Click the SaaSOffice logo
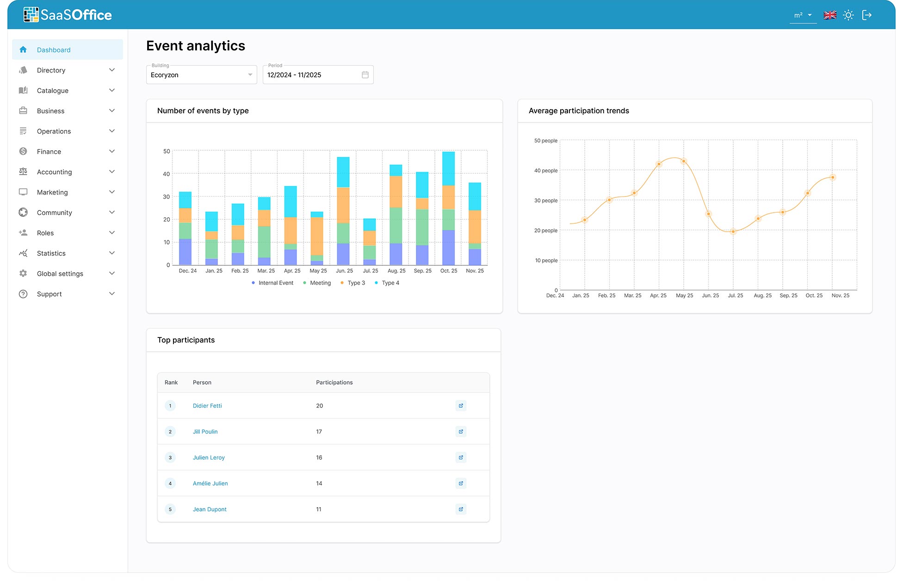Viewport: 903px width, 588px height. tap(68, 15)
